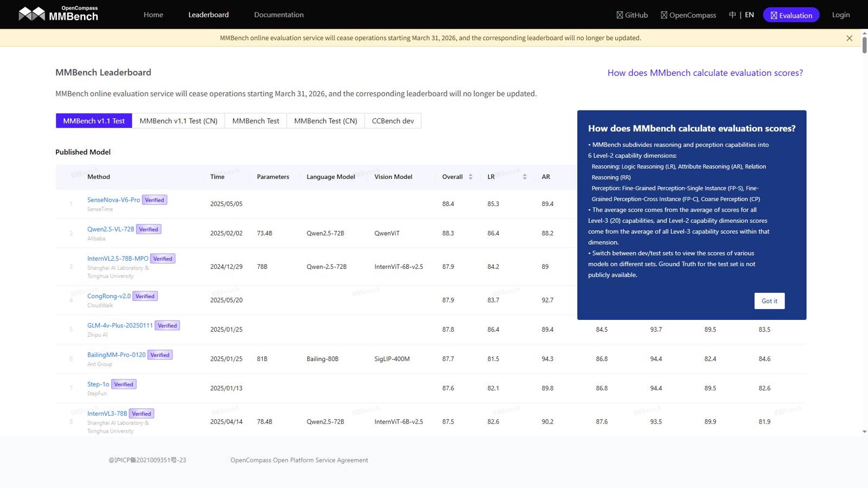This screenshot has width=868, height=488.
Task: Sort the table by LR score
Action: click(x=525, y=177)
